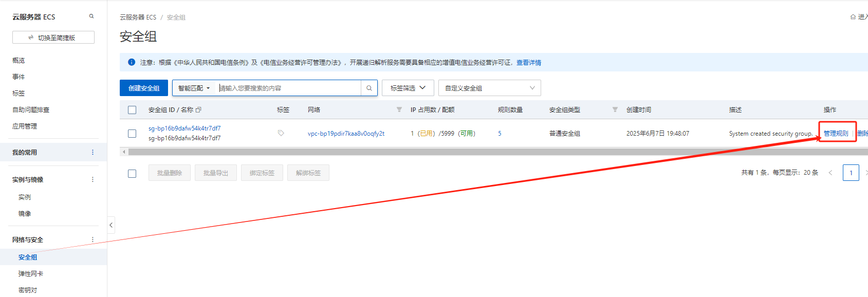The height and width of the screenshot is (297, 868).
Task: Click the tag icon in the security group row
Action: 281,133
